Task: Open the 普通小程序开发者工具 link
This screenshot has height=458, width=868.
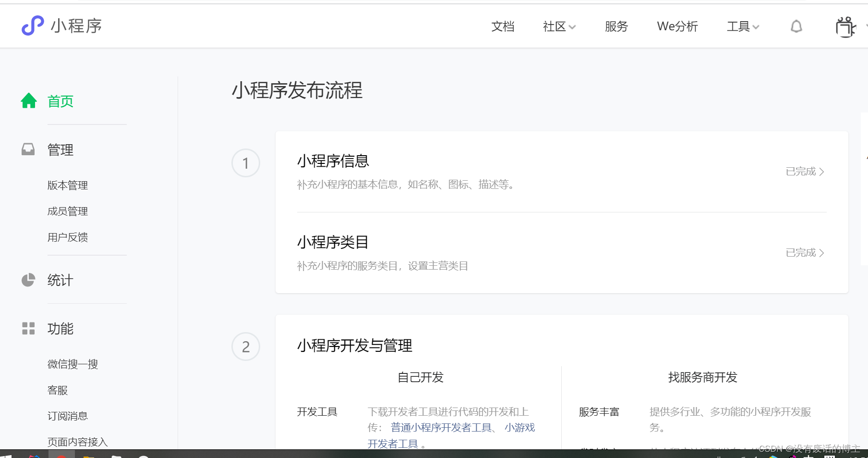Action: (x=442, y=427)
